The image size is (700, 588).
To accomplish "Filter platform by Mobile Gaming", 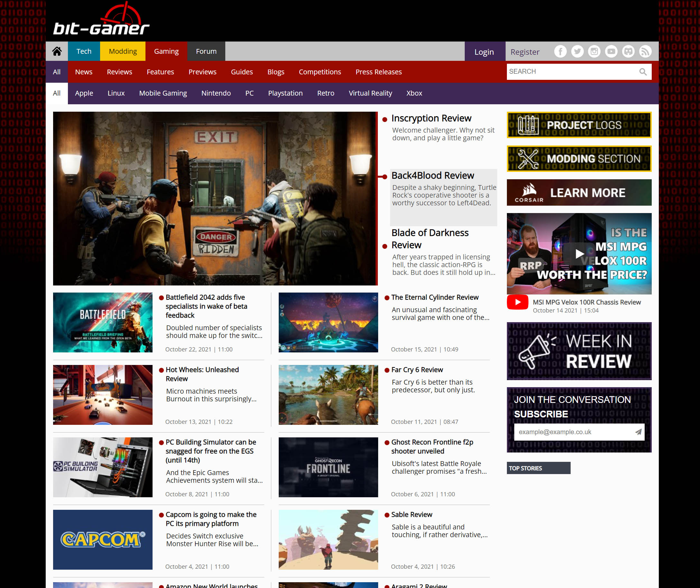I will pyautogui.click(x=163, y=93).
